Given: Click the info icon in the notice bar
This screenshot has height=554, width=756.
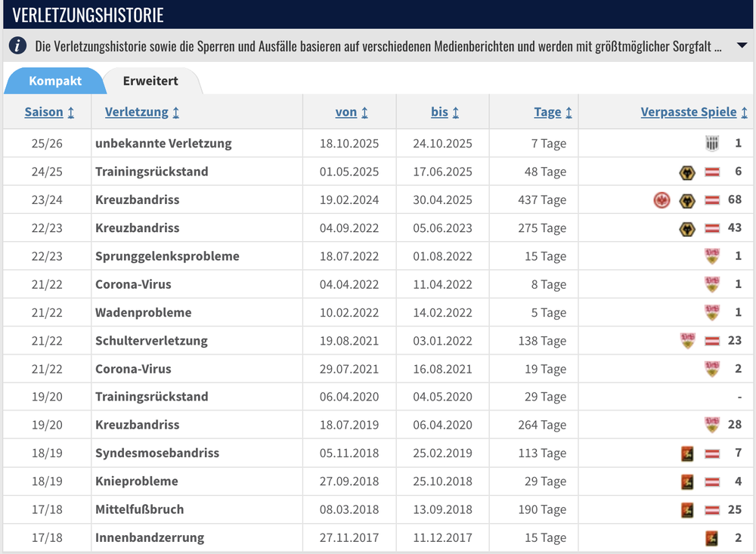Looking at the screenshot, I should (18, 46).
